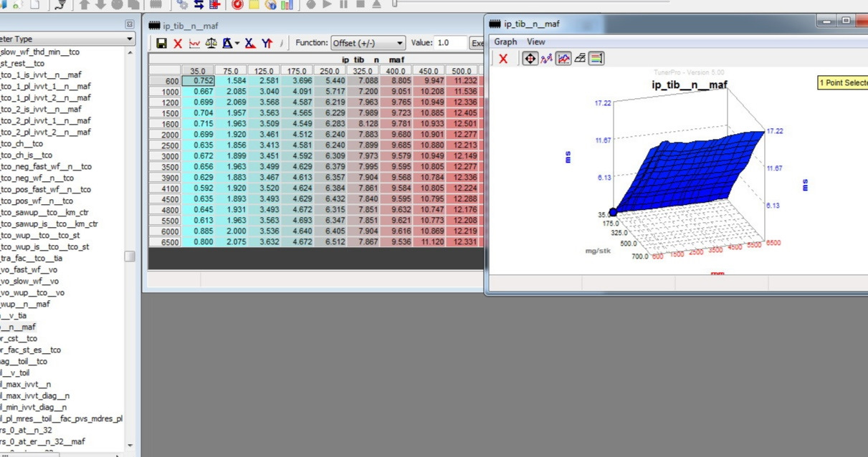Select tra_fac__tco__tia in the parameter list
Screen dimensions: 868x457
[x=31, y=258]
